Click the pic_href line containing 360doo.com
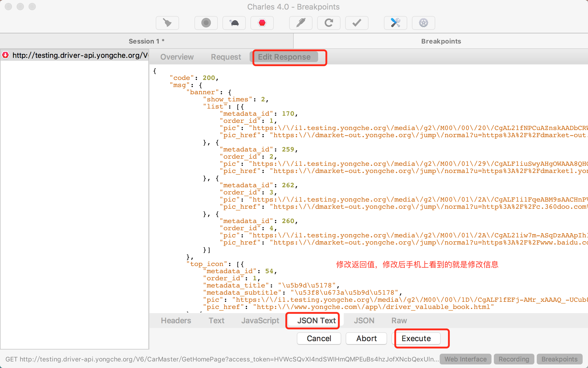 (x=404, y=207)
